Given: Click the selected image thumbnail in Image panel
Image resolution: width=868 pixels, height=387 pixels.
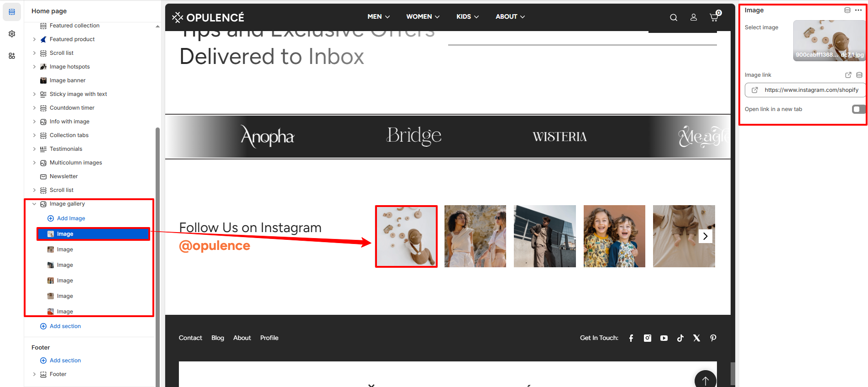Looking at the screenshot, I should point(829,40).
